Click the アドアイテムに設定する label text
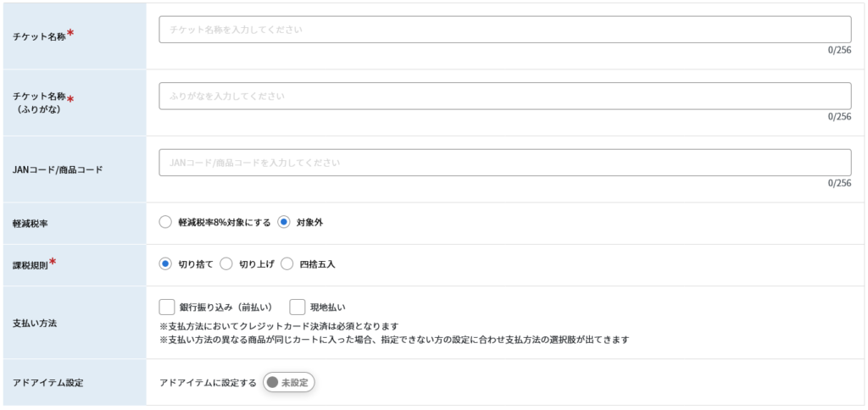Viewport: 868px width, 410px height. [209, 383]
